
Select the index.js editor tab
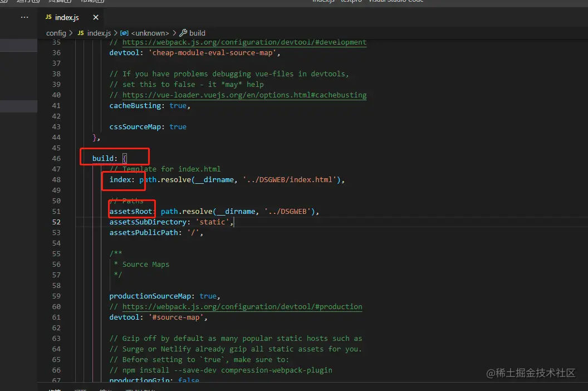(x=67, y=17)
